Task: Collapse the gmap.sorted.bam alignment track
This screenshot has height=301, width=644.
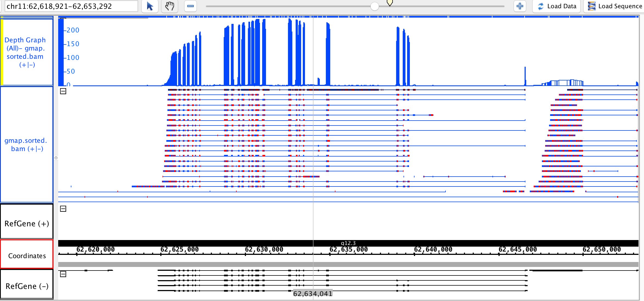Action: 63,91
